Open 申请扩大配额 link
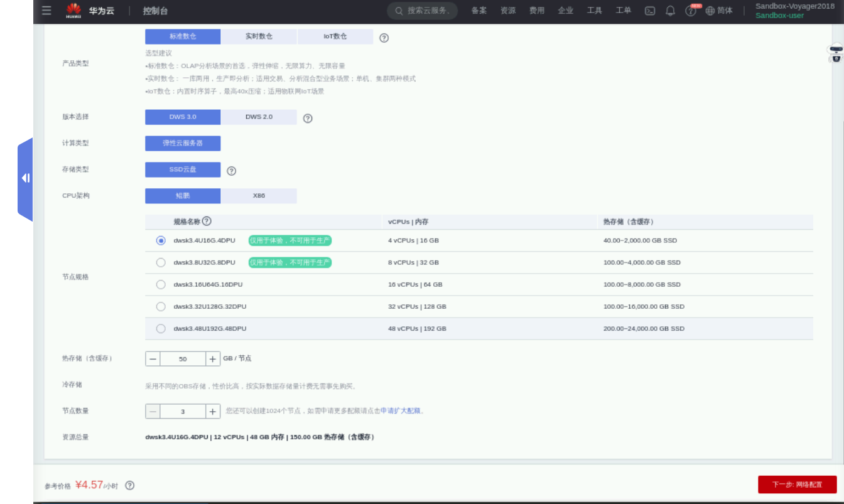 click(x=400, y=411)
